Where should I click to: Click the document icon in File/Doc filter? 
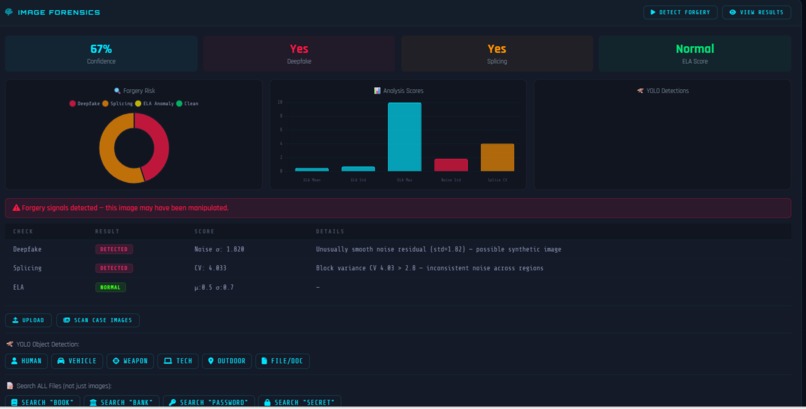[264, 361]
